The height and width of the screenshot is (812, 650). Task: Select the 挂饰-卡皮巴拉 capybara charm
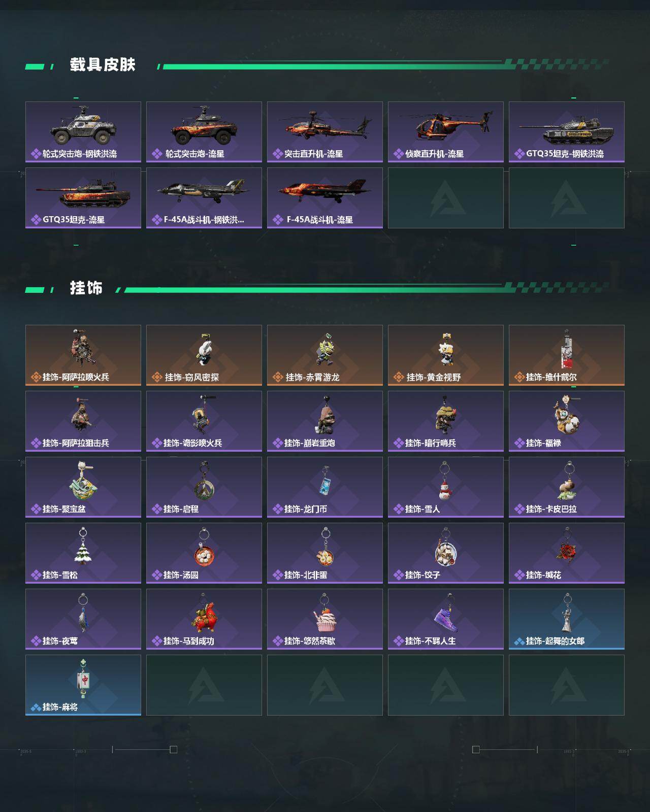(x=567, y=487)
